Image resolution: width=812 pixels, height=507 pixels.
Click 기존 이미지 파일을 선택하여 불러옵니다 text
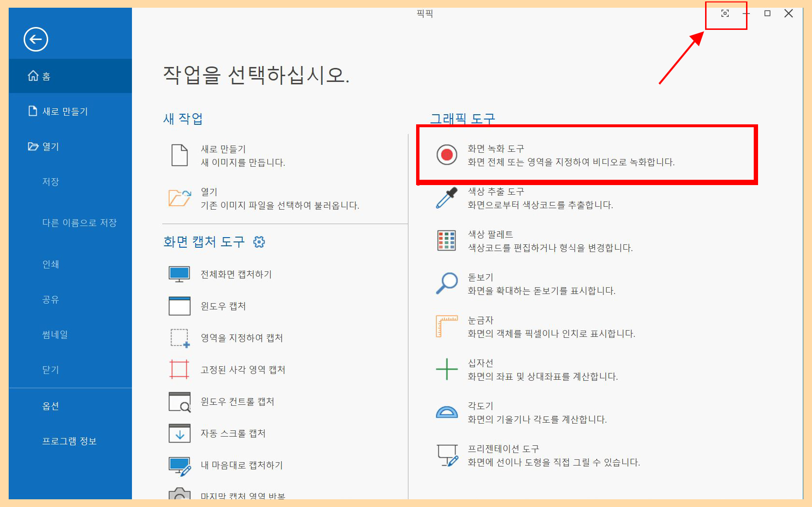pyautogui.click(x=280, y=205)
